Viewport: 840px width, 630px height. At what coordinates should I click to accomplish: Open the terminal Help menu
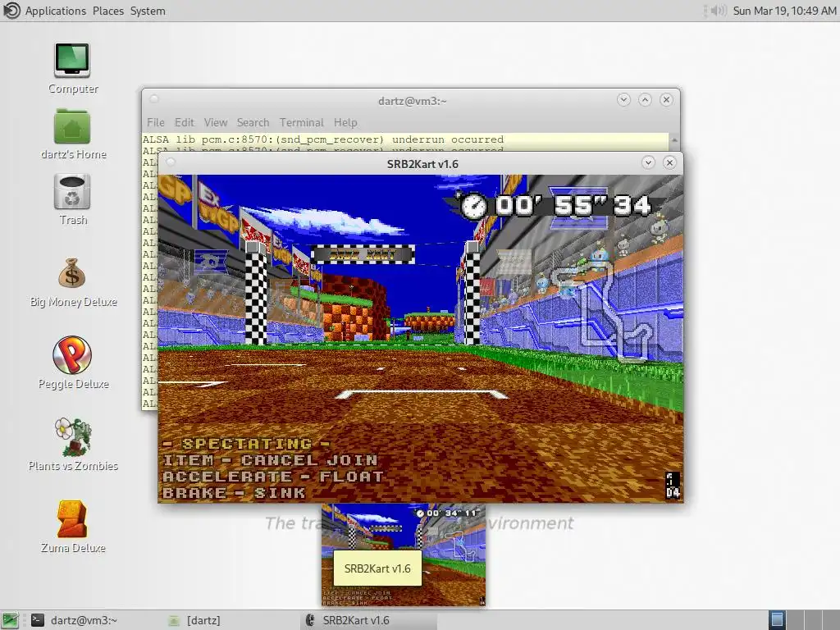[x=345, y=123]
